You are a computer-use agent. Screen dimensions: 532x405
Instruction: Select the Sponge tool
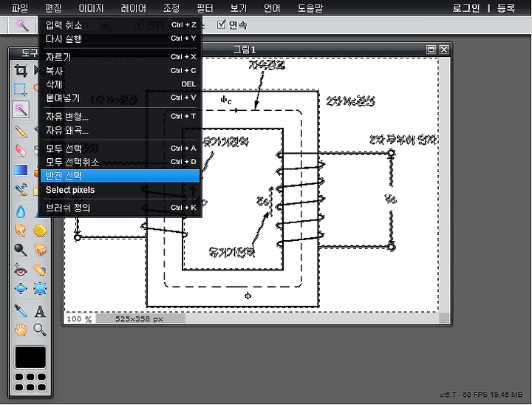(40, 231)
